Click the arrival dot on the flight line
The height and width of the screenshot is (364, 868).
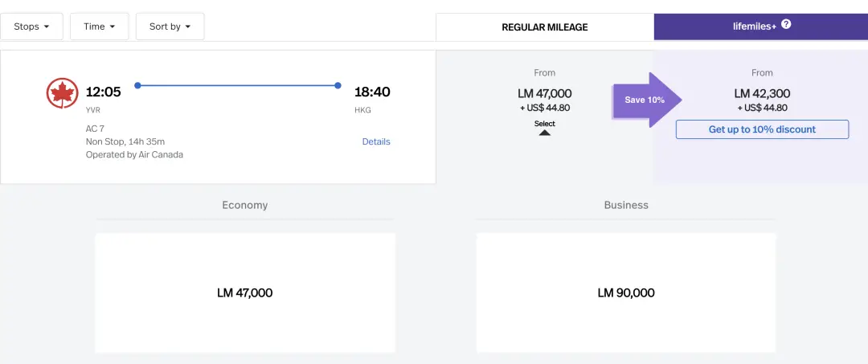coord(338,85)
